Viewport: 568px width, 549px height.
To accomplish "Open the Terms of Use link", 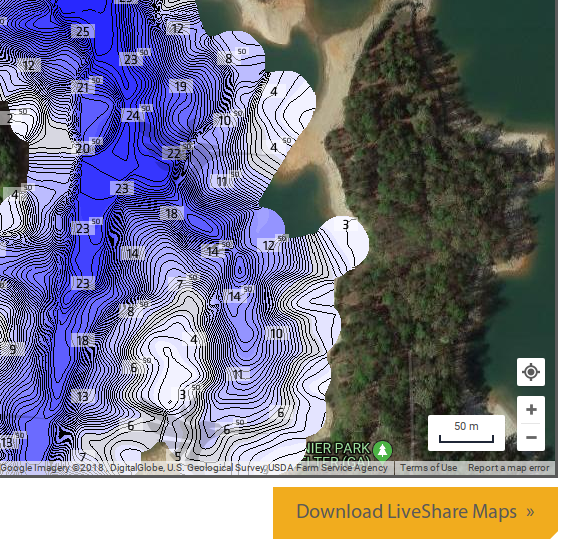I will 428,468.
